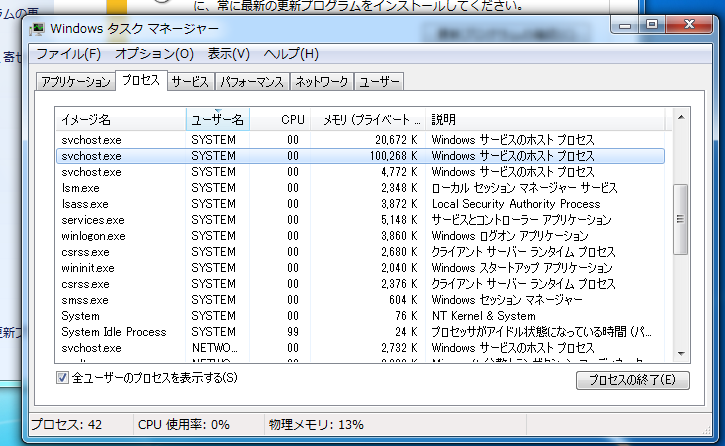
Task: Maximize the Task Manager window
Action: point(652,25)
